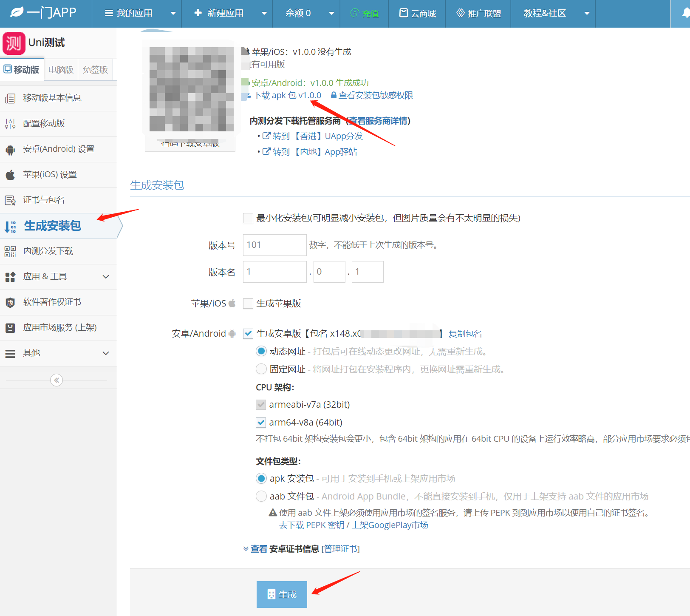Screen dimensions: 690x616
Task: Click the 版本号 input field showing 101
Action: (x=274, y=245)
